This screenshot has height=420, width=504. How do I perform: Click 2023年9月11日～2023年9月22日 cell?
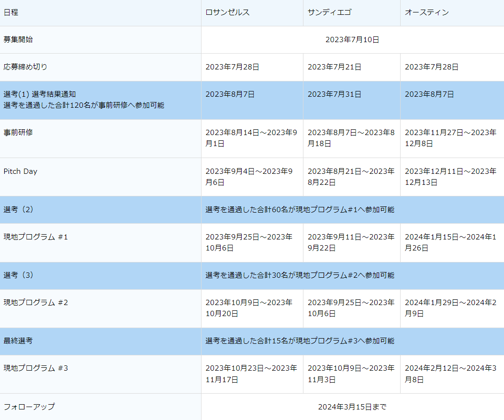351,242
